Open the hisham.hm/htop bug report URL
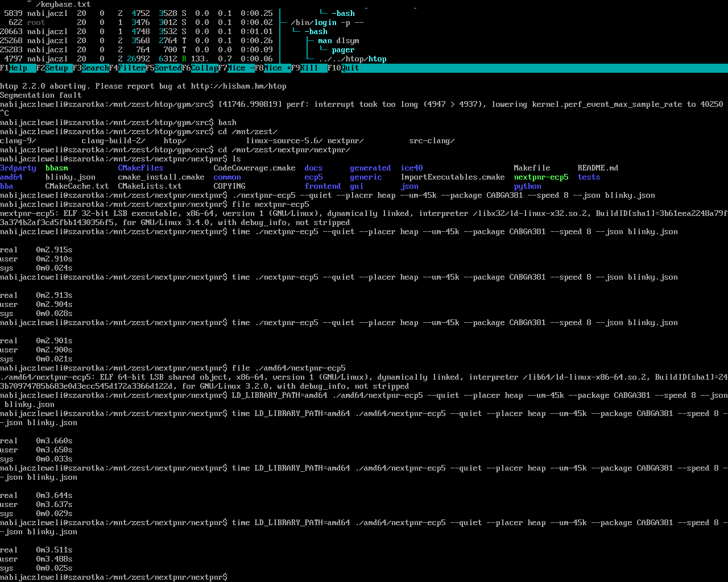 [x=238, y=86]
